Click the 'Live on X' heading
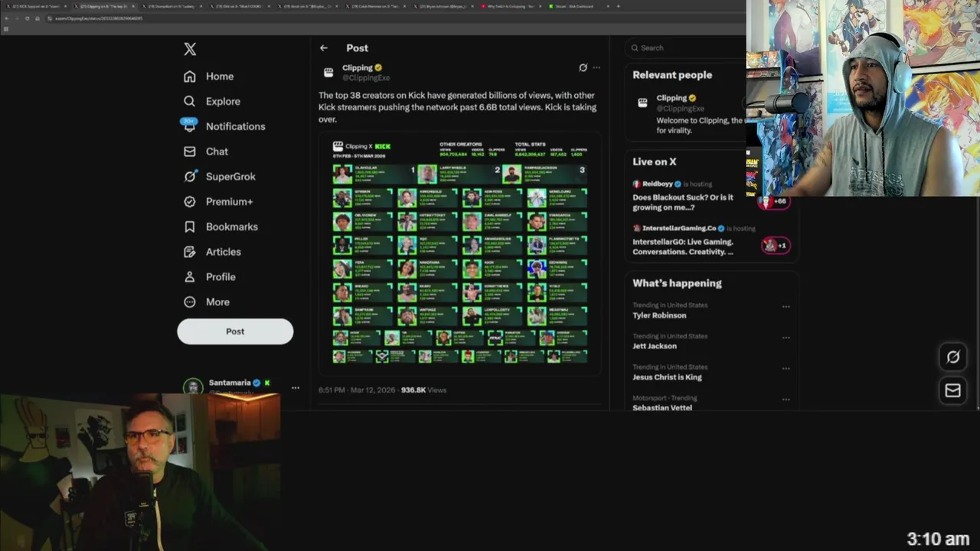 click(654, 161)
